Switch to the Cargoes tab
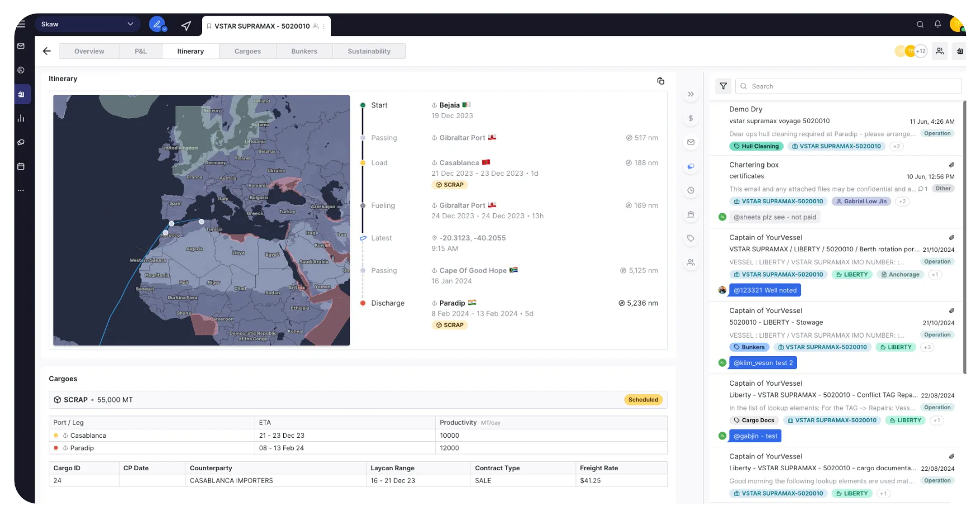Viewport: 980px width, 519px height. tap(247, 51)
